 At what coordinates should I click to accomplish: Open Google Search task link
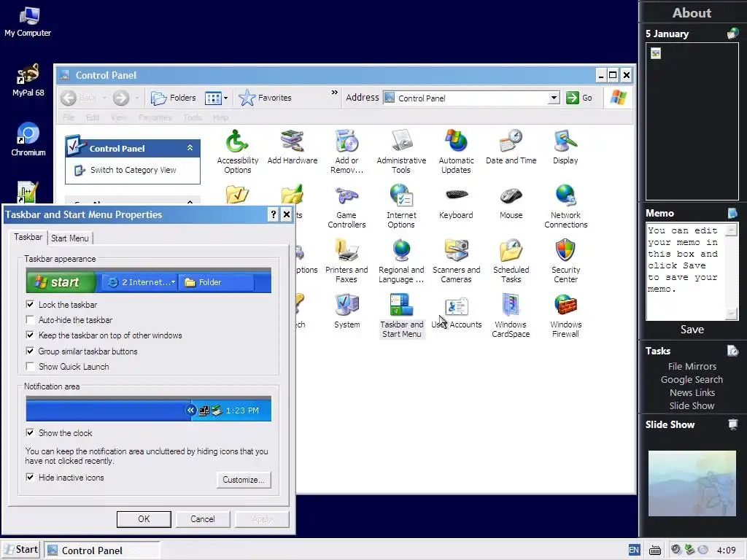click(692, 379)
